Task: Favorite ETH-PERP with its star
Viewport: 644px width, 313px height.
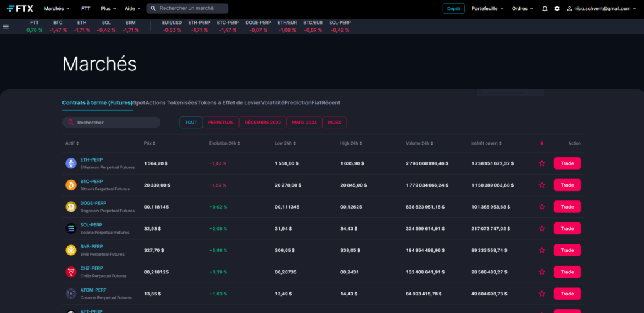Action: tap(541, 163)
